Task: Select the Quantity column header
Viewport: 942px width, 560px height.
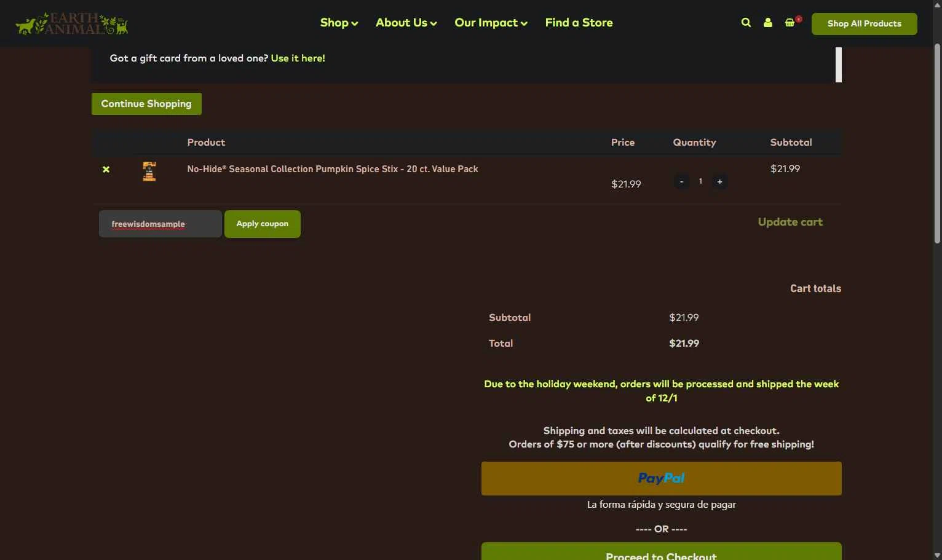Action: (694, 142)
